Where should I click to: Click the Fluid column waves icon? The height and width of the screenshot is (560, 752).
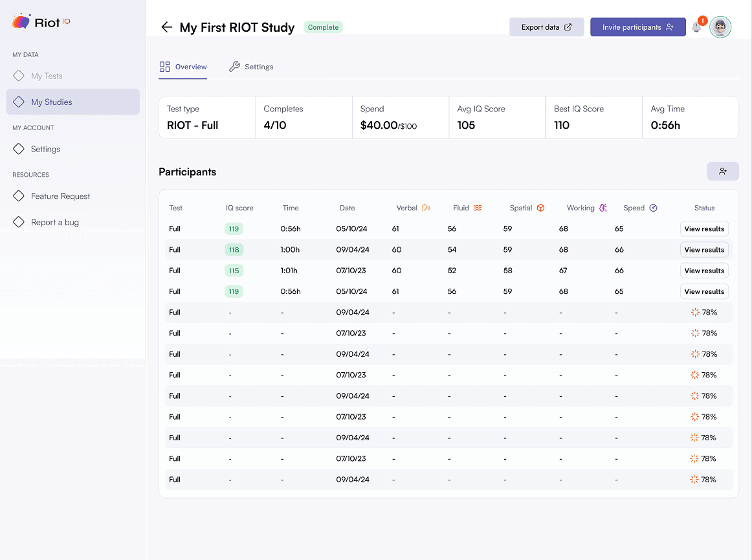(x=478, y=208)
